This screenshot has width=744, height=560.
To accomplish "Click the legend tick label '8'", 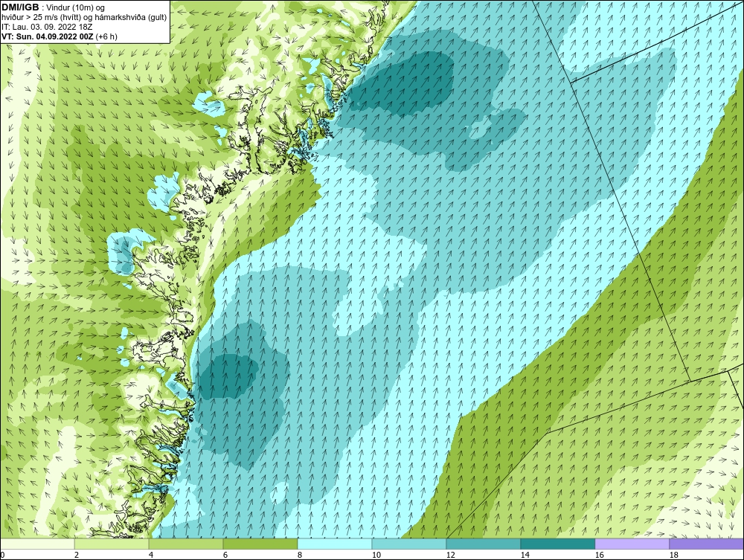I will tap(299, 555).
